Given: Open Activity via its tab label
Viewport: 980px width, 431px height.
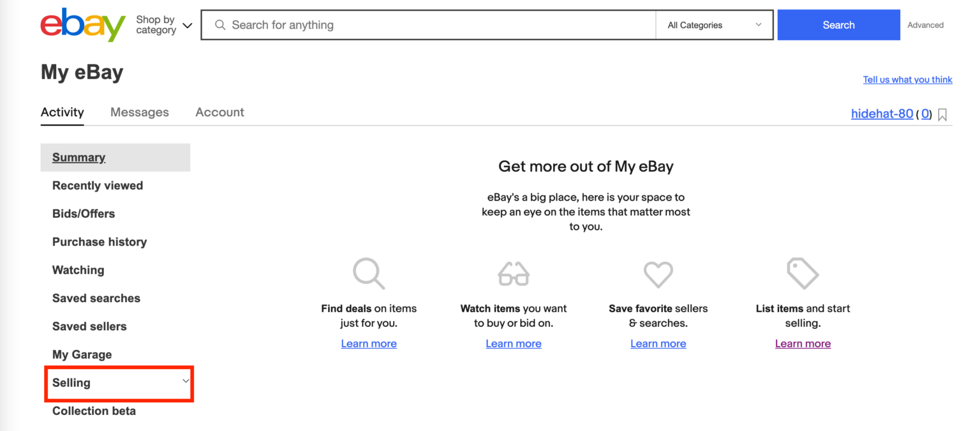Looking at the screenshot, I should pyautogui.click(x=62, y=112).
